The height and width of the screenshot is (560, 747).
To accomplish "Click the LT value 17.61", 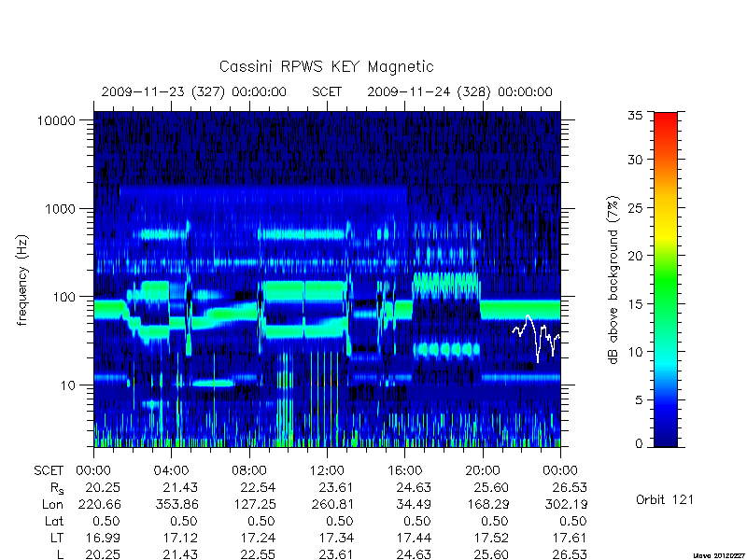I will 570,538.
